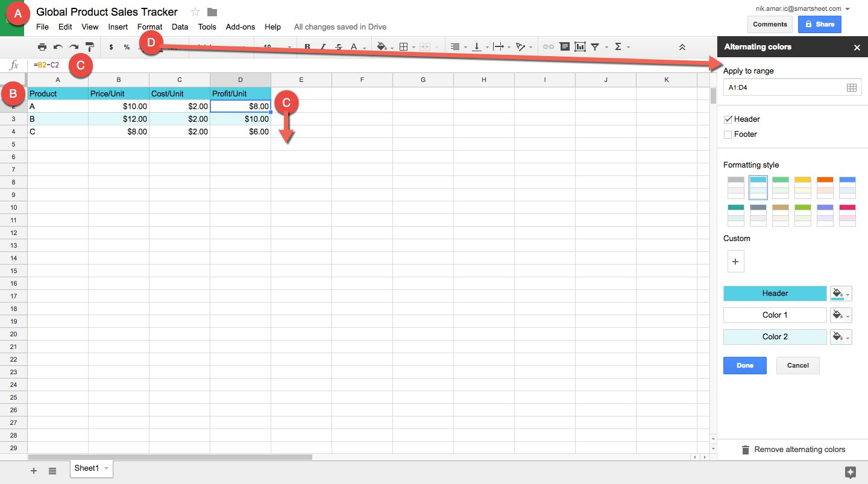Open the font size dropdown
This screenshot has width=868, height=484.
click(x=275, y=46)
